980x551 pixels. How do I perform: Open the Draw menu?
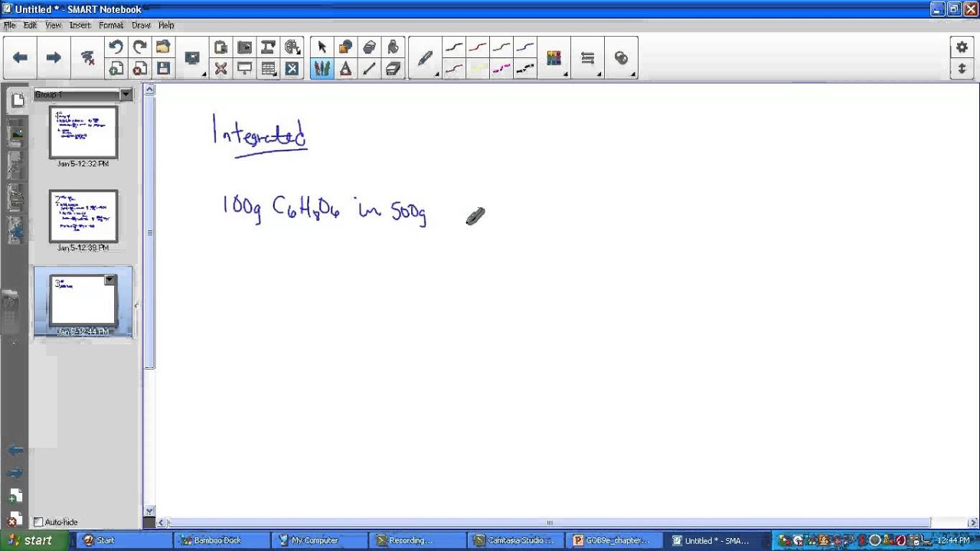point(141,25)
